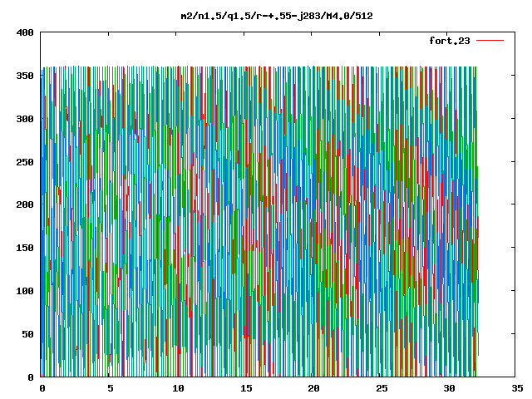Click the y-axis label 350

coord(25,76)
